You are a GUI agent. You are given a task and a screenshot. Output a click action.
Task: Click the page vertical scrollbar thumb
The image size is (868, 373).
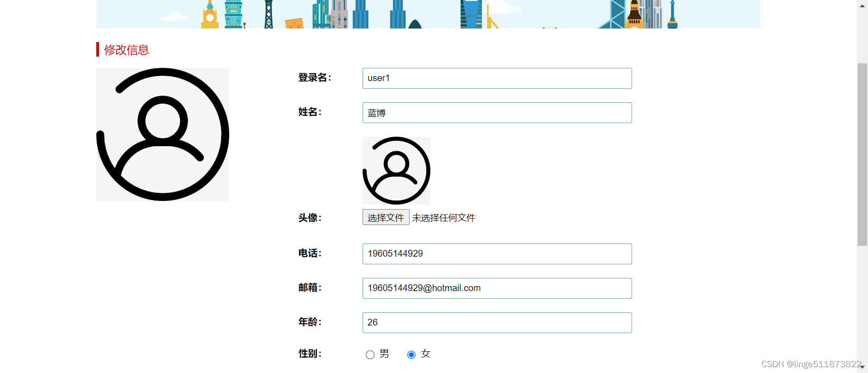click(862, 154)
